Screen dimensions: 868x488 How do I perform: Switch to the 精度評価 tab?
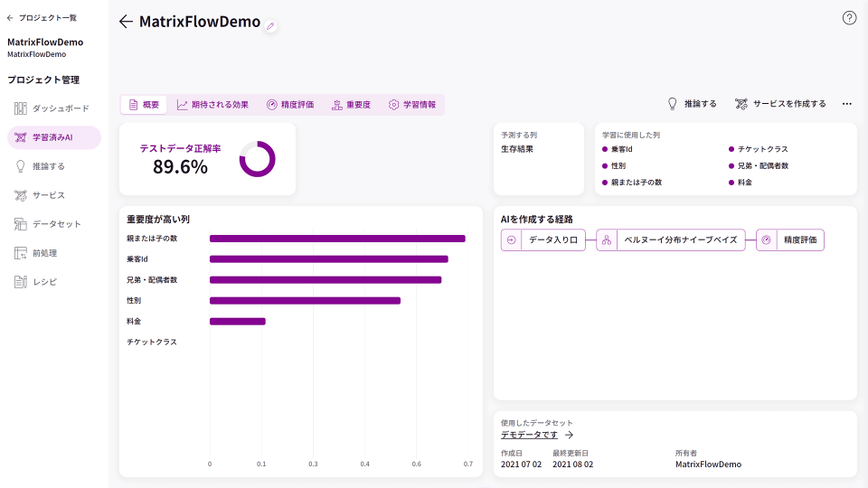290,105
